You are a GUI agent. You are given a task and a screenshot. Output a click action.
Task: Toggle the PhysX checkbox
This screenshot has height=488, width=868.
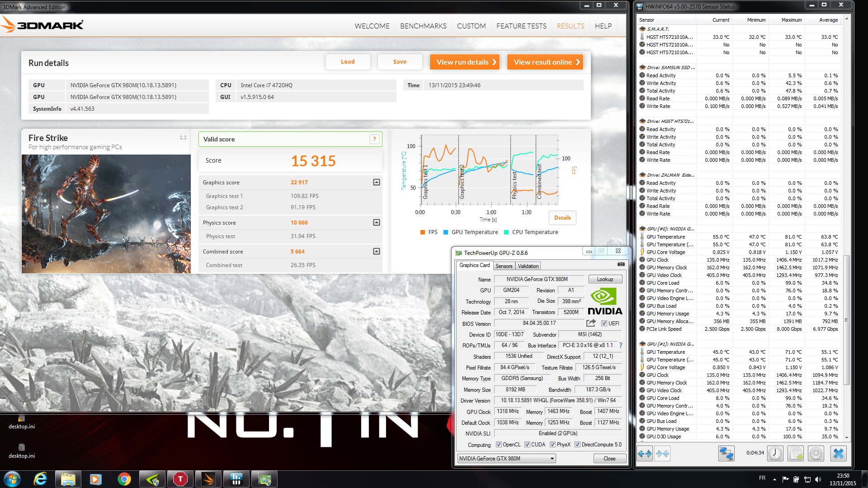(552, 445)
